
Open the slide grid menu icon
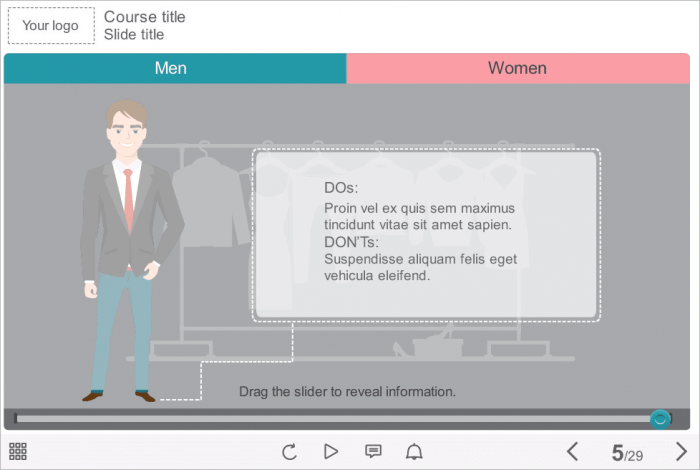[x=18, y=452]
